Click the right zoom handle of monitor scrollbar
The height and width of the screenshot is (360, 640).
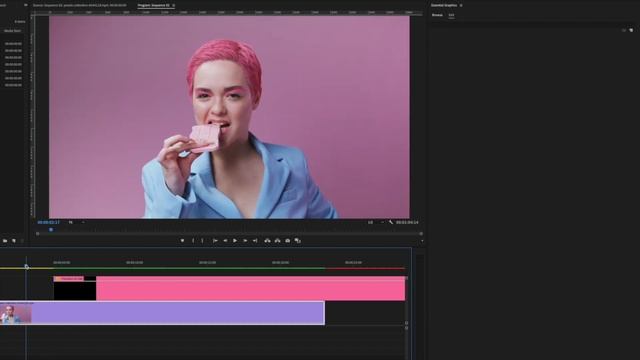pyautogui.click(x=421, y=234)
